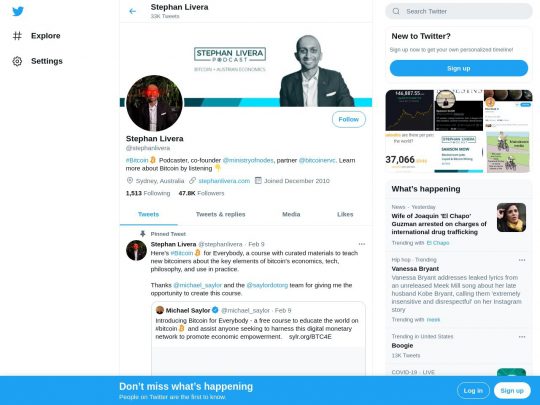Open Explore via the hashtag icon
Viewport: 540px width, 405px height.
(17, 36)
